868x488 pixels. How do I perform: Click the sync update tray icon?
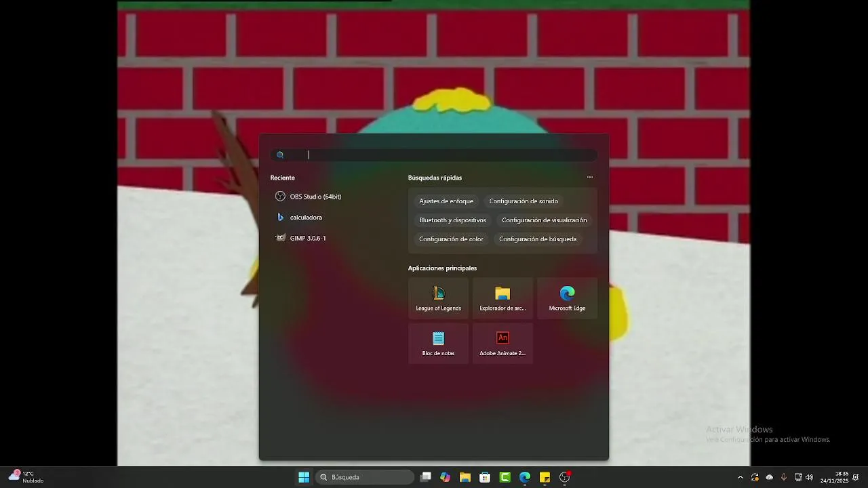(755, 477)
